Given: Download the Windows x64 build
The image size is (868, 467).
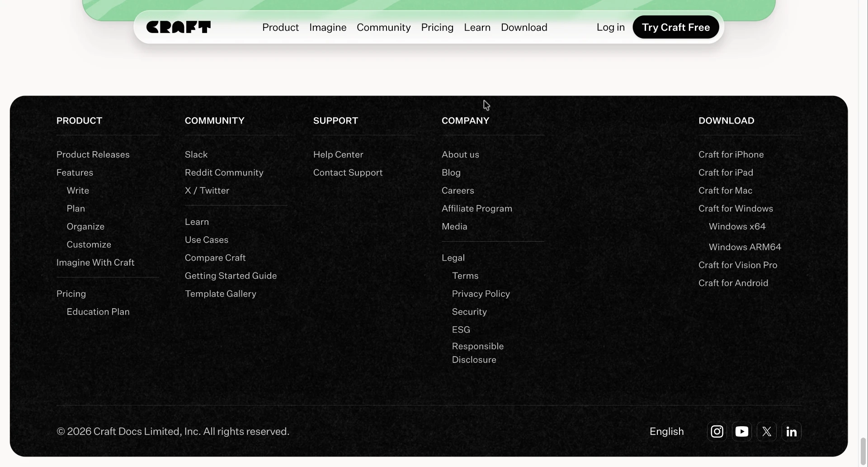Looking at the screenshot, I should (737, 226).
